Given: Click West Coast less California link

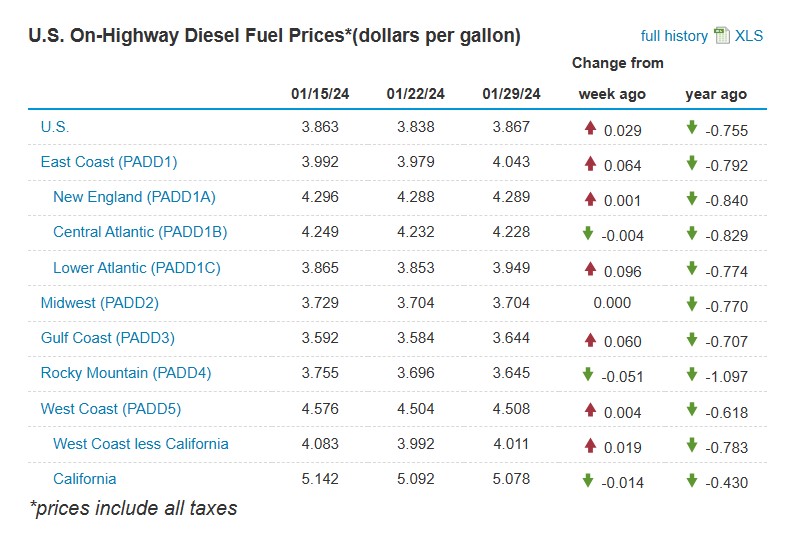Looking at the screenshot, I should 141,444.
